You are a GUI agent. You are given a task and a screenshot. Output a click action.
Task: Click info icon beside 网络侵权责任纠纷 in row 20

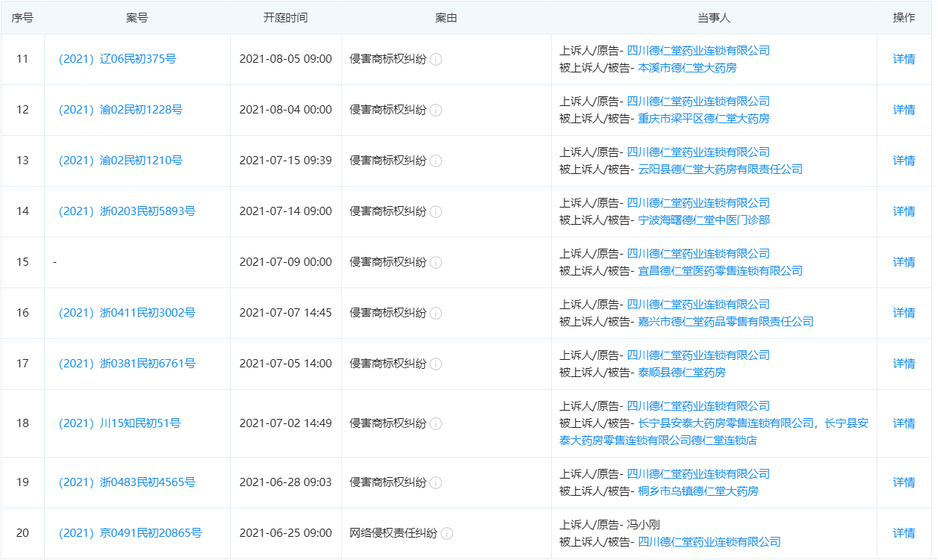(447, 533)
